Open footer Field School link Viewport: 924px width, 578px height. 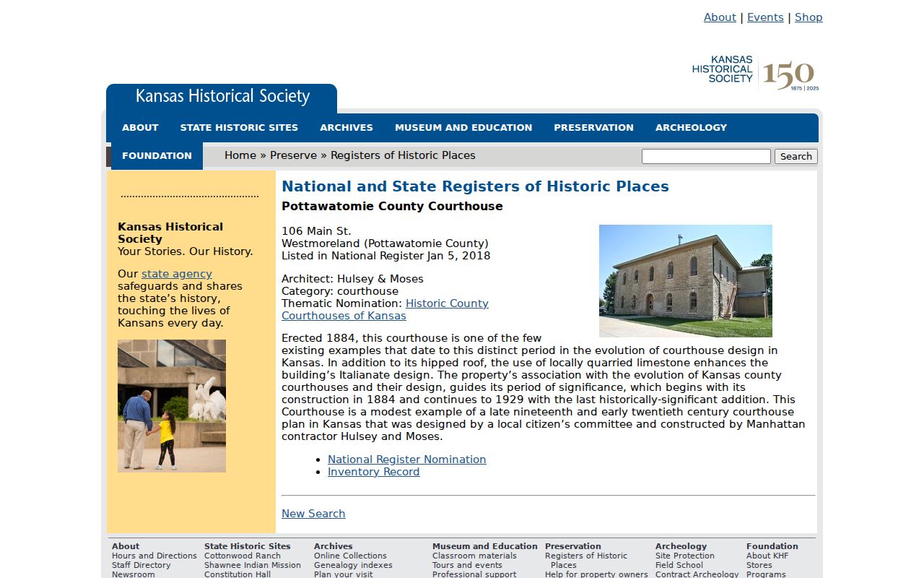(679, 565)
